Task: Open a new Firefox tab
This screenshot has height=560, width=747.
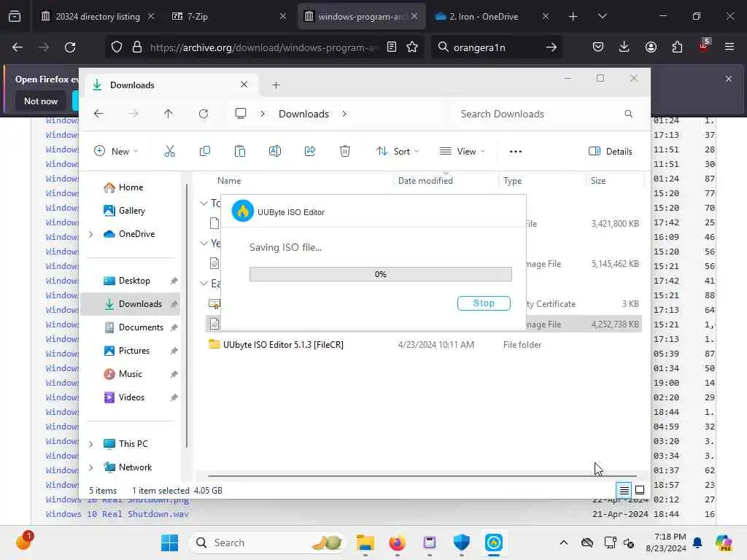Action: [x=573, y=17]
